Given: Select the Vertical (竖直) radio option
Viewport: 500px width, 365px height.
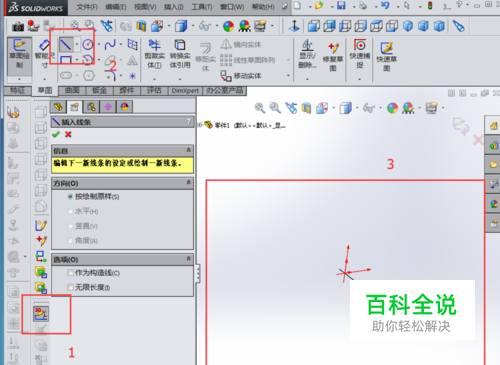Looking at the screenshot, I should 70,226.
